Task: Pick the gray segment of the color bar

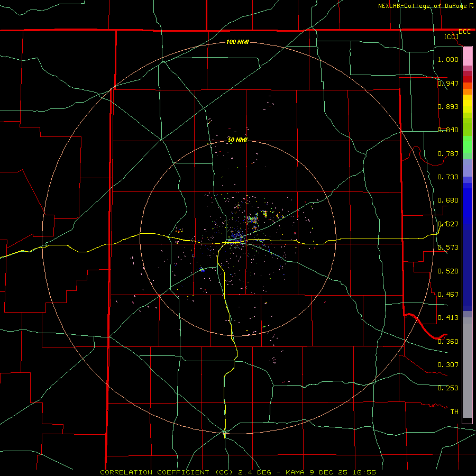Action: pyautogui.click(x=467, y=368)
